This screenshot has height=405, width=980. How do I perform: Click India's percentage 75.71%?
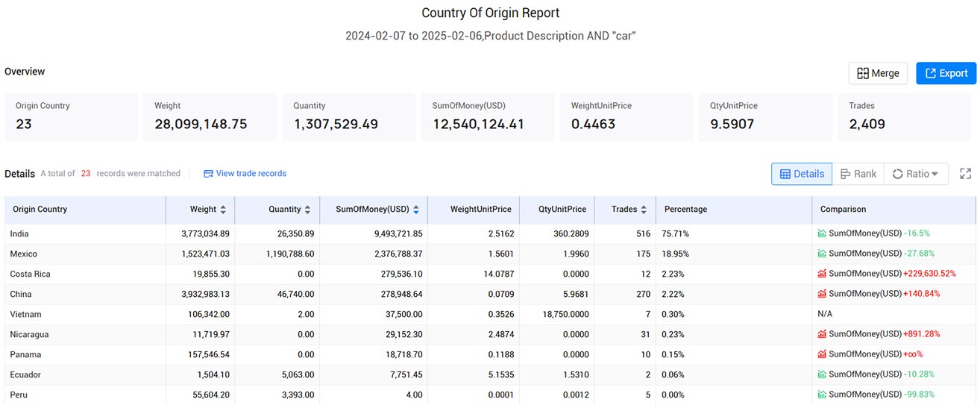tap(675, 233)
